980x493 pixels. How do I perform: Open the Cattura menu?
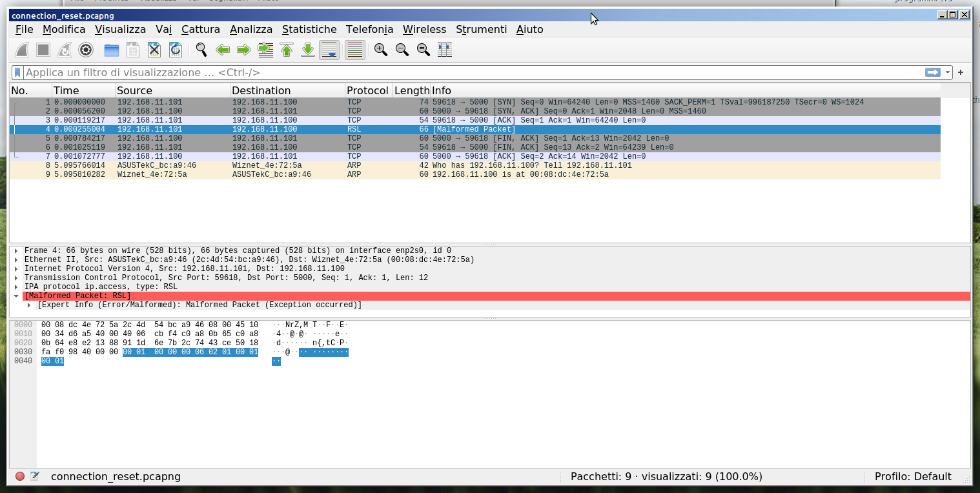coord(201,29)
